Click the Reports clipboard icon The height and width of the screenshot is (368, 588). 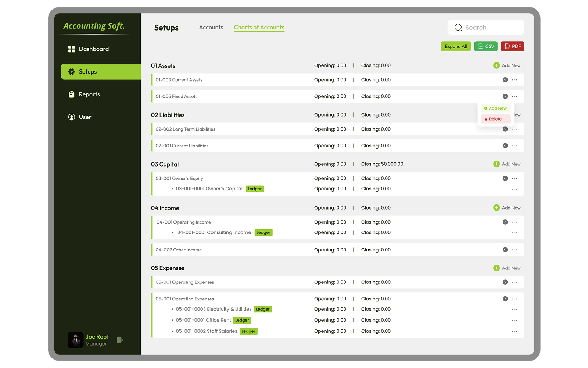coord(71,94)
